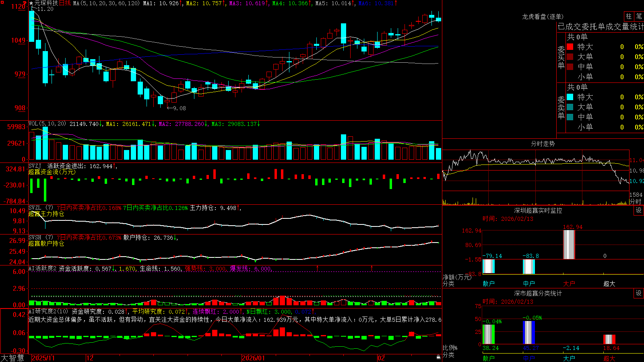Click the 已成交委托单成交量统计 header
This screenshot has width=644, height=362.
(x=601, y=27)
